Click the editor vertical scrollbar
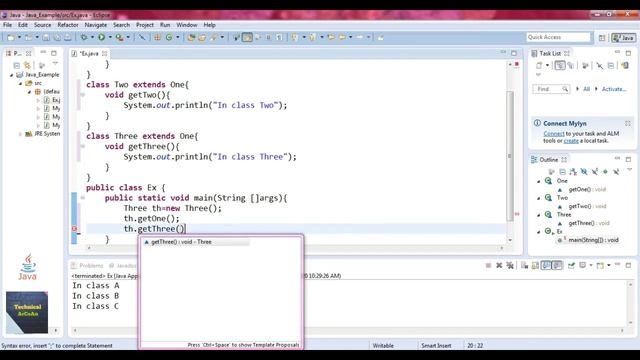Screen dimensions: 640x360 tap(510, 155)
